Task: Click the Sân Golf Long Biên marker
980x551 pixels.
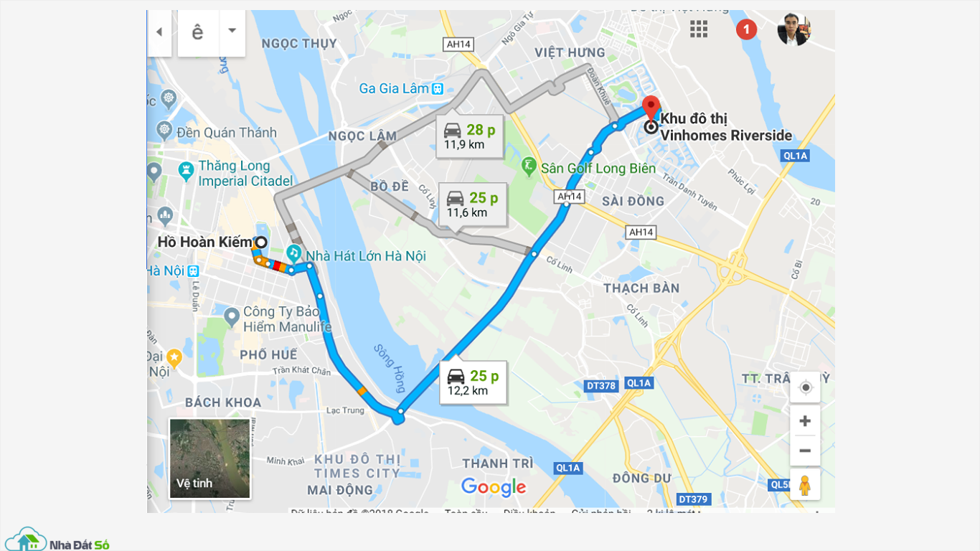Action: 529,167
